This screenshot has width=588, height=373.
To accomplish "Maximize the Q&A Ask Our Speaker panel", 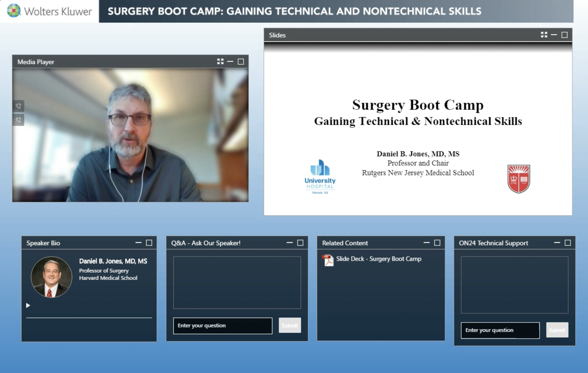I will (x=300, y=243).
